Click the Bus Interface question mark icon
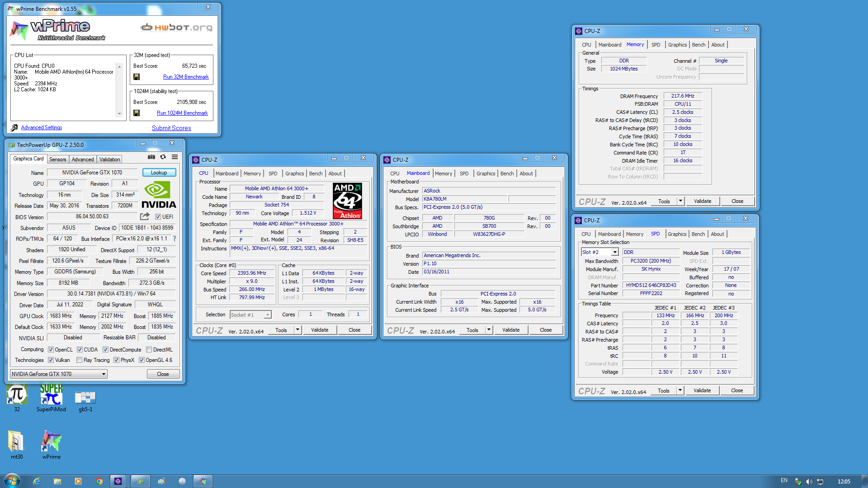 click(x=175, y=239)
